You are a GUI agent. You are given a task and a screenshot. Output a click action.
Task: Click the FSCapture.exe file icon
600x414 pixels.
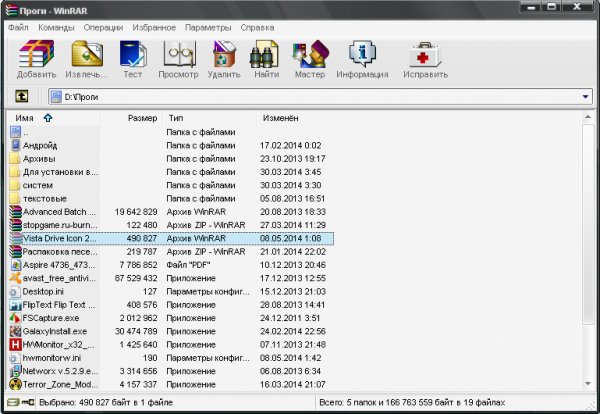click(15, 318)
